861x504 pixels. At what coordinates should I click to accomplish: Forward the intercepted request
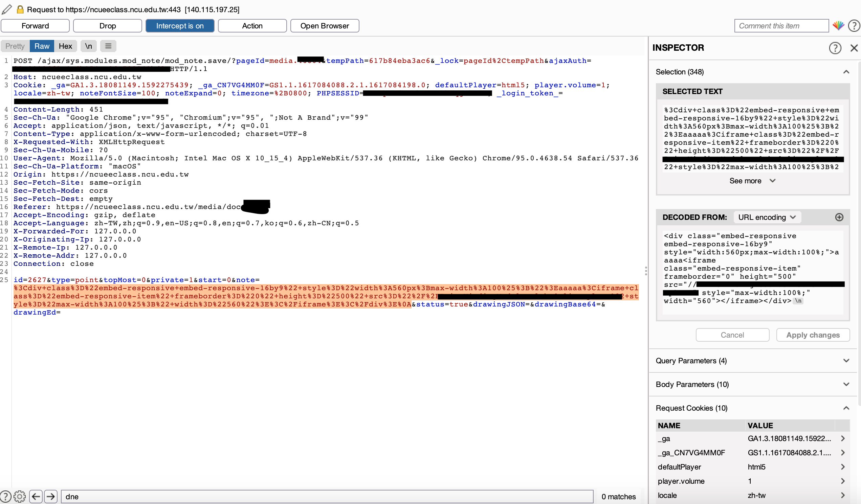(35, 26)
